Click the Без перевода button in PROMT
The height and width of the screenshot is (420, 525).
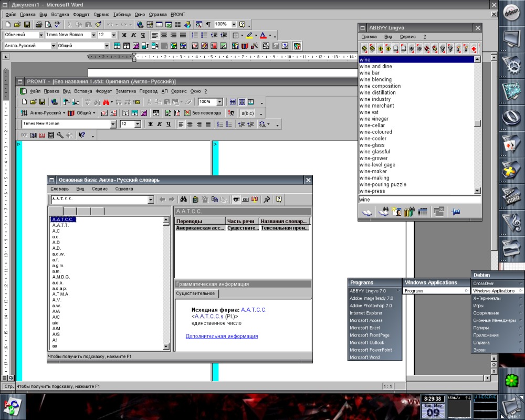click(203, 113)
